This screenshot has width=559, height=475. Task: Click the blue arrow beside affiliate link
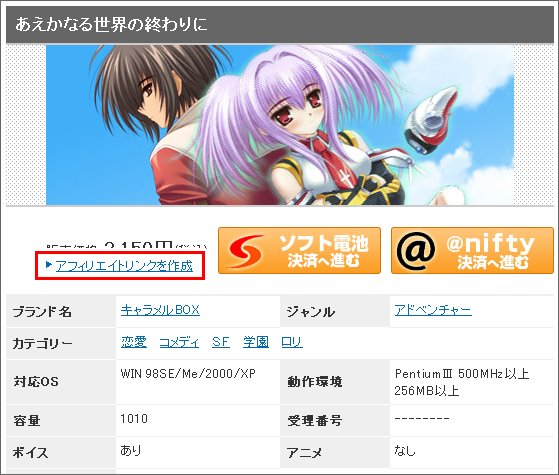point(49,265)
